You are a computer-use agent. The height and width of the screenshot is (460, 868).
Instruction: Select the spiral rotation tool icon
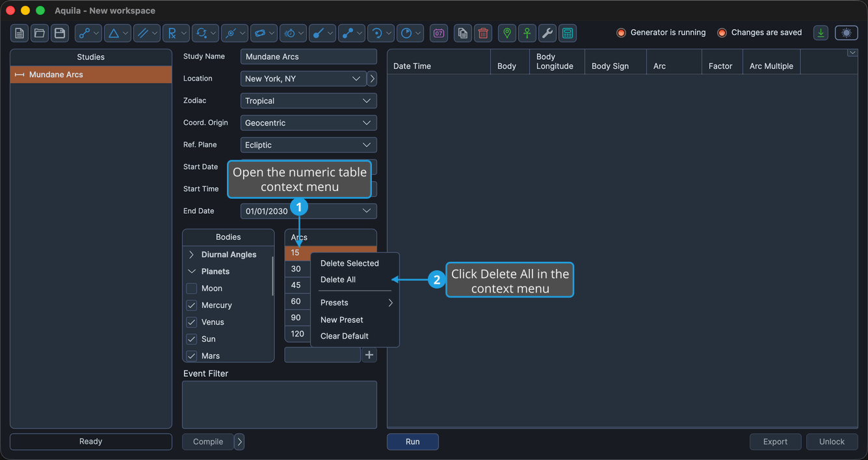click(x=377, y=33)
